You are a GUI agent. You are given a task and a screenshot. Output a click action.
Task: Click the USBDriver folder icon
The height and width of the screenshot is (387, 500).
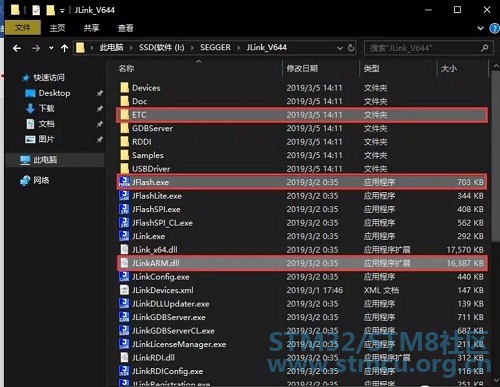coord(124,168)
